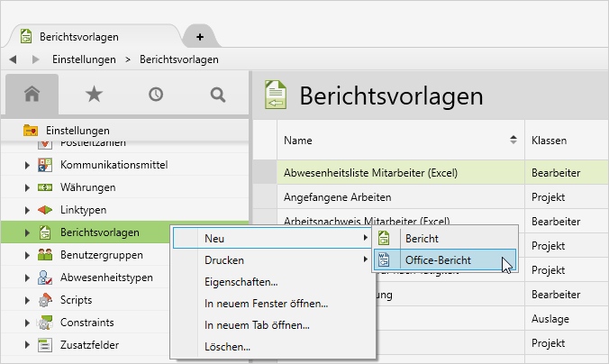The image size is (609, 364).
Task: Select Währungen in the tree
Action: 87,187
